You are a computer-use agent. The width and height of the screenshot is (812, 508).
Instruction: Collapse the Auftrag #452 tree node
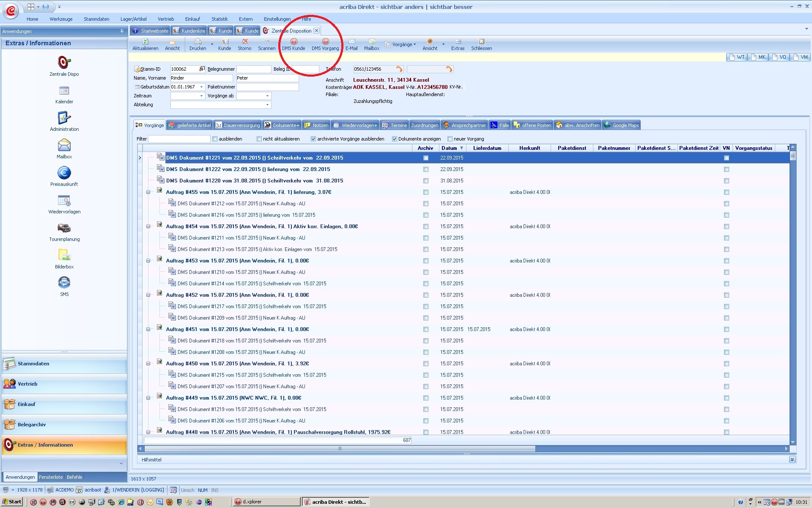[x=148, y=295]
